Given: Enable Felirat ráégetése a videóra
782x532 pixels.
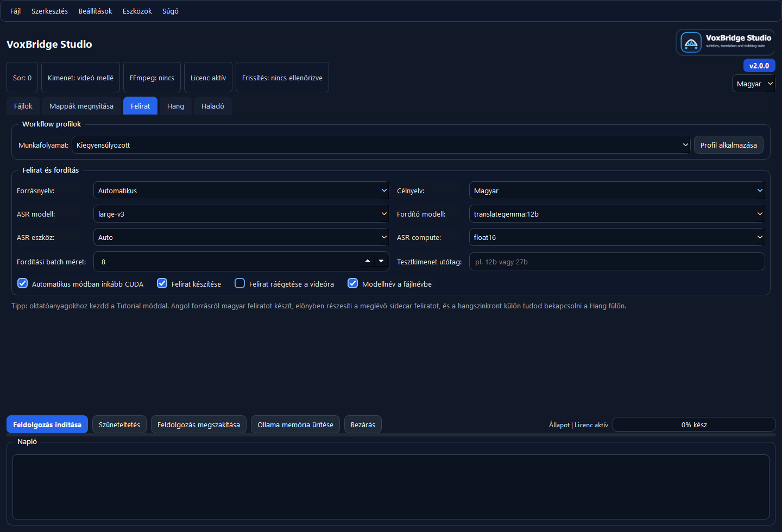Looking at the screenshot, I should tap(239, 283).
